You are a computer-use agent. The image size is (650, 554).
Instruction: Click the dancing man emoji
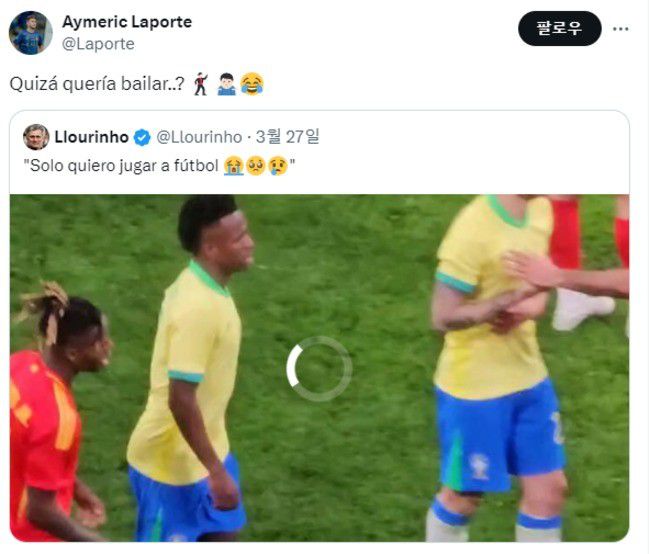coord(201,84)
